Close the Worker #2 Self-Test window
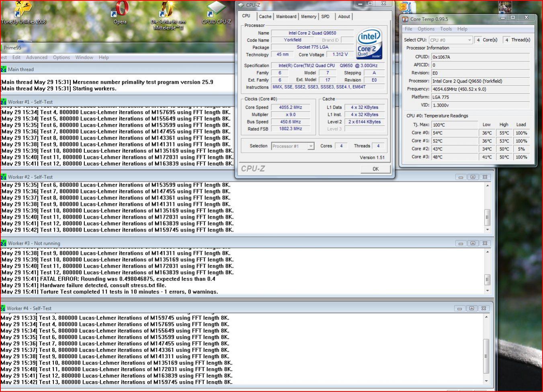 point(485,177)
